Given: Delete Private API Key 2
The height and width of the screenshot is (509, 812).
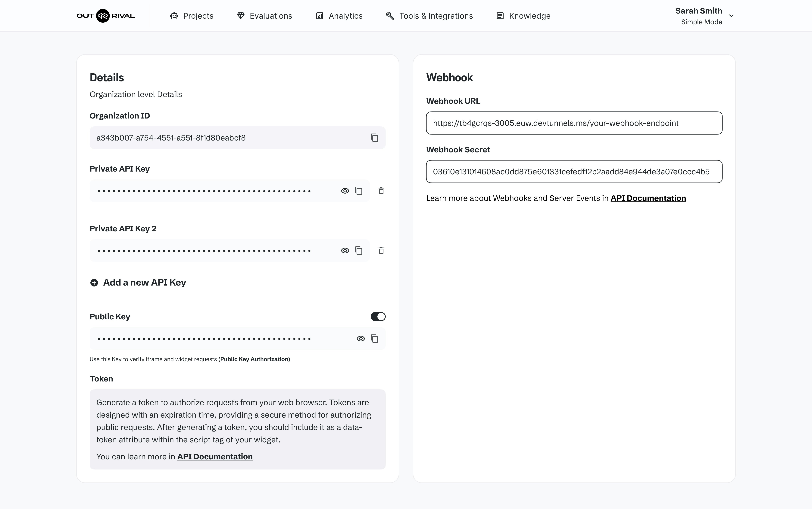Looking at the screenshot, I should pos(381,251).
